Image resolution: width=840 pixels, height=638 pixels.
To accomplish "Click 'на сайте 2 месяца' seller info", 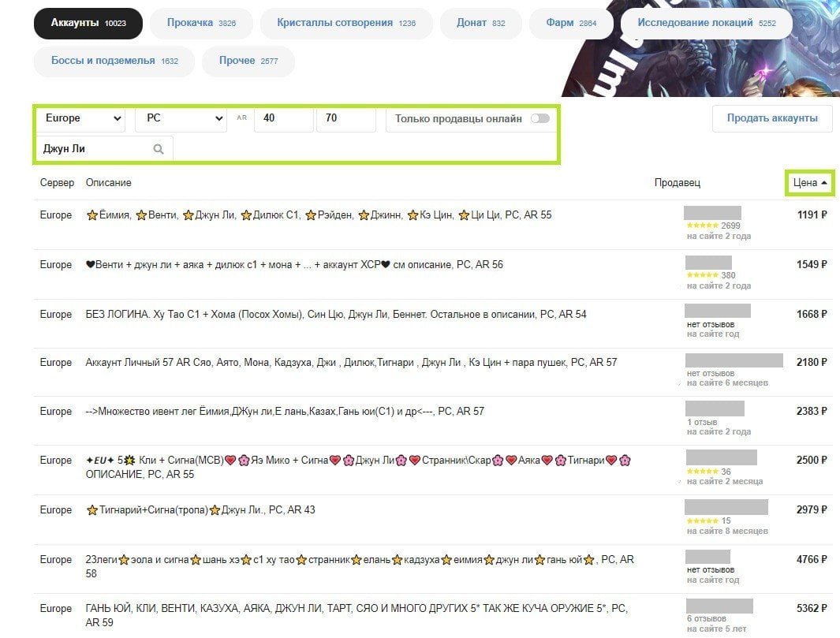I will pyautogui.click(x=725, y=482).
